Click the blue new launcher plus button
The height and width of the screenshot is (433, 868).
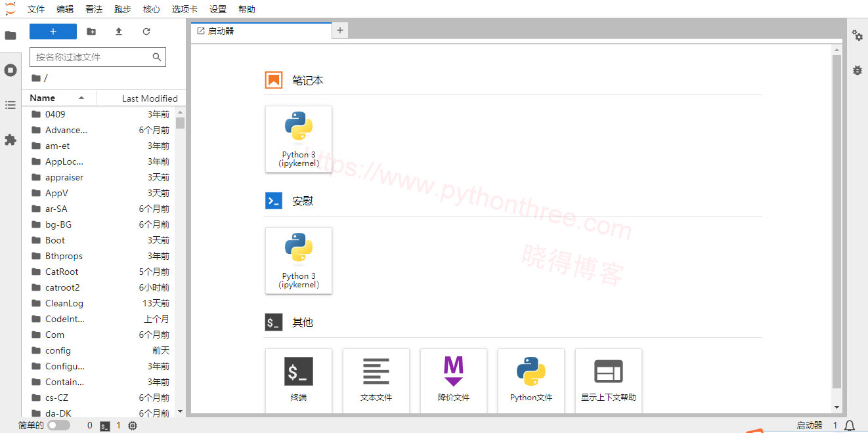pos(53,31)
